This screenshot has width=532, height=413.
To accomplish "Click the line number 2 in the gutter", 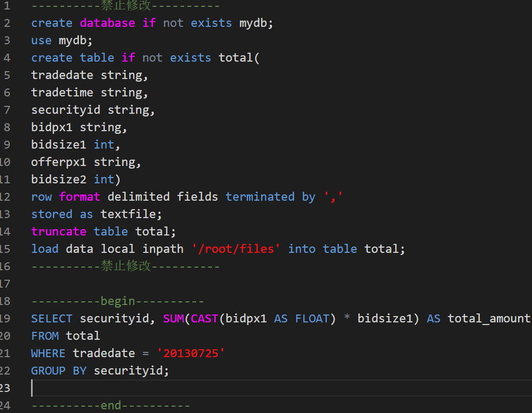I will (x=7, y=23).
